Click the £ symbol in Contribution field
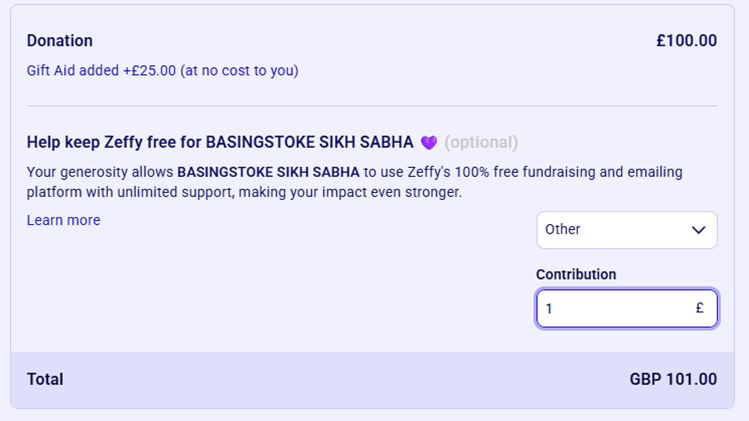 click(x=700, y=308)
